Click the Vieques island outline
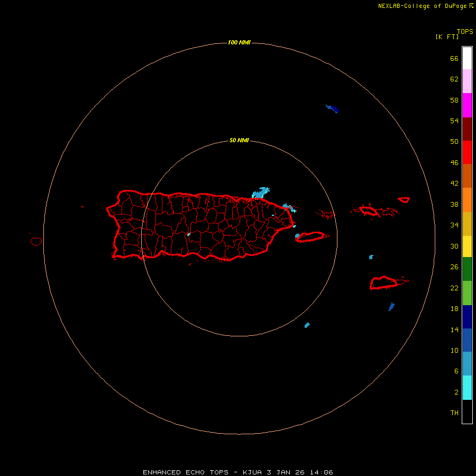The width and height of the screenshot is (476, 476). coord(310,237)
